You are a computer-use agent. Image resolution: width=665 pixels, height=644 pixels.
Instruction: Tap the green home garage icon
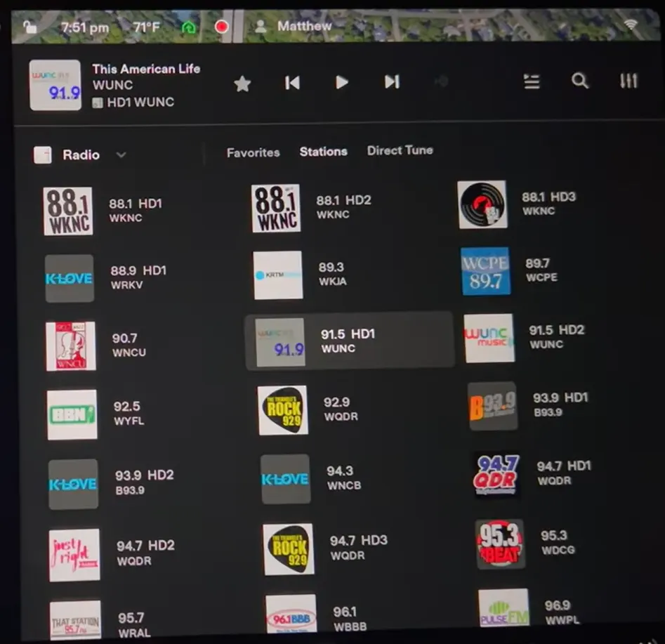[x=188, y=27]
